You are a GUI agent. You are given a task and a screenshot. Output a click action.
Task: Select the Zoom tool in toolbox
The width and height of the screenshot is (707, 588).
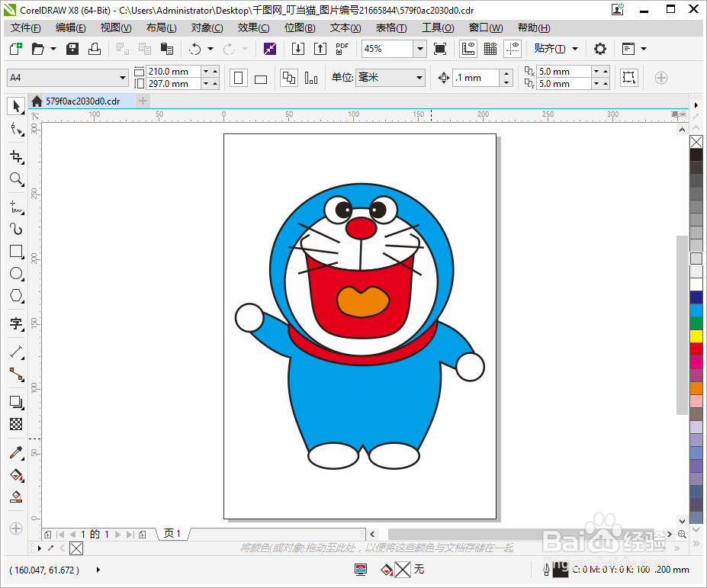tap(16, 179)
